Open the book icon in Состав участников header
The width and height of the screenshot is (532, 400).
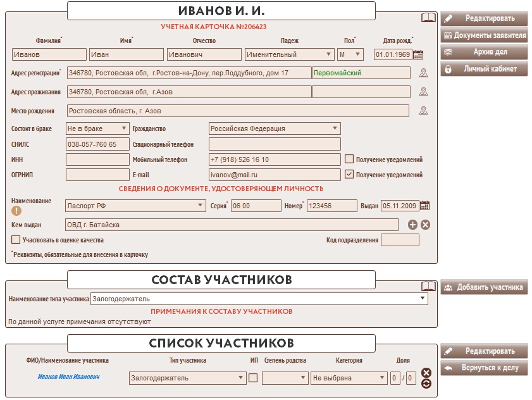pos(428,286)
